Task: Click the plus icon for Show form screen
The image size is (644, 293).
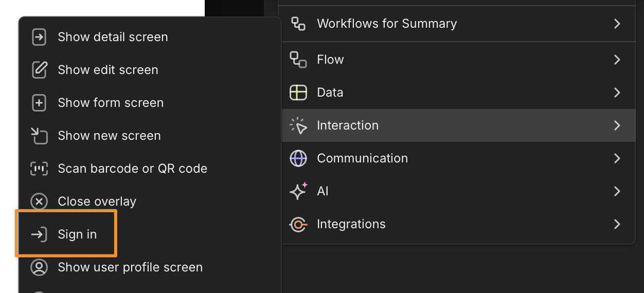Action: click(x=39, y=103)
